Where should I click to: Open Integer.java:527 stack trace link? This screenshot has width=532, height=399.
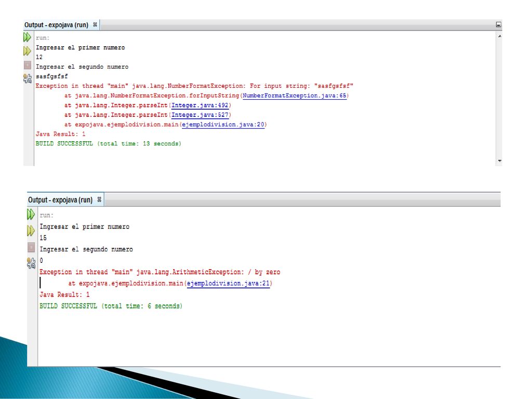click(200, 115)
